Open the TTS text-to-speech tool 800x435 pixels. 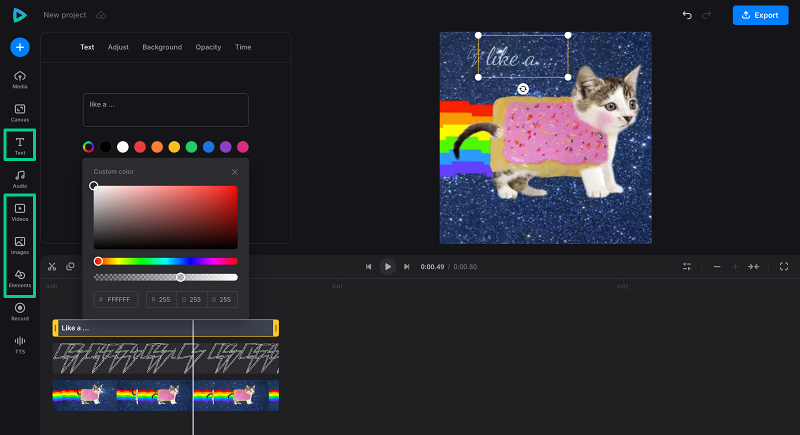(20, 343)
